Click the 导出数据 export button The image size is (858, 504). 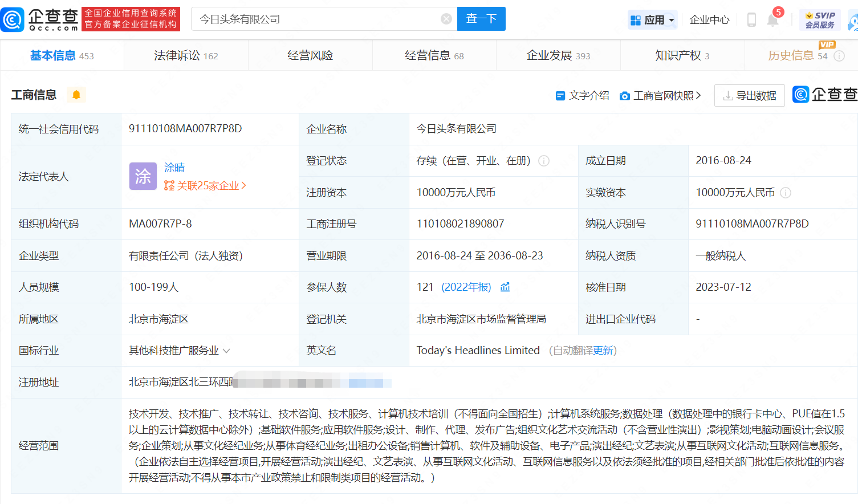point(749,96)
